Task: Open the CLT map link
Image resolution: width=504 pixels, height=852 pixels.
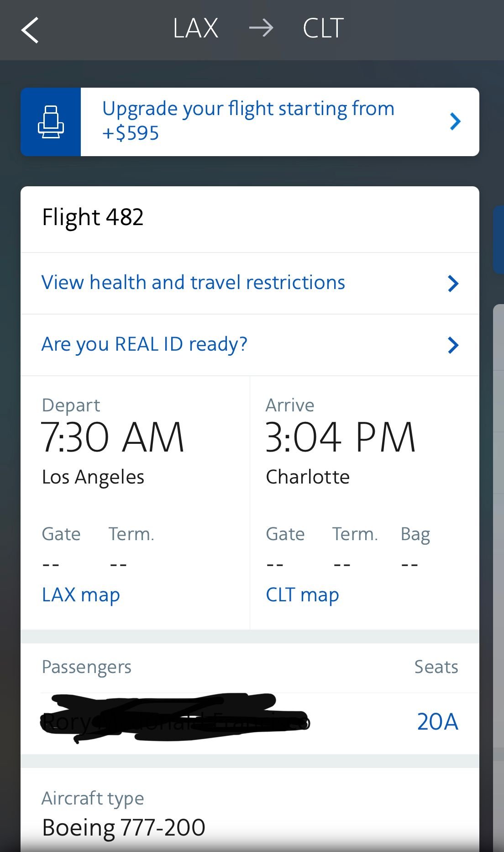Action: coord(302,595)
